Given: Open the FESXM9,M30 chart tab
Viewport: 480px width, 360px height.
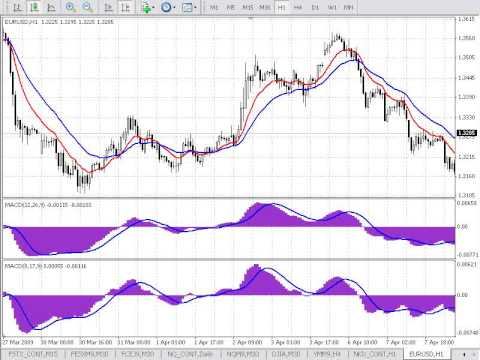Looking at the screenshot, I should coord(91,354).
